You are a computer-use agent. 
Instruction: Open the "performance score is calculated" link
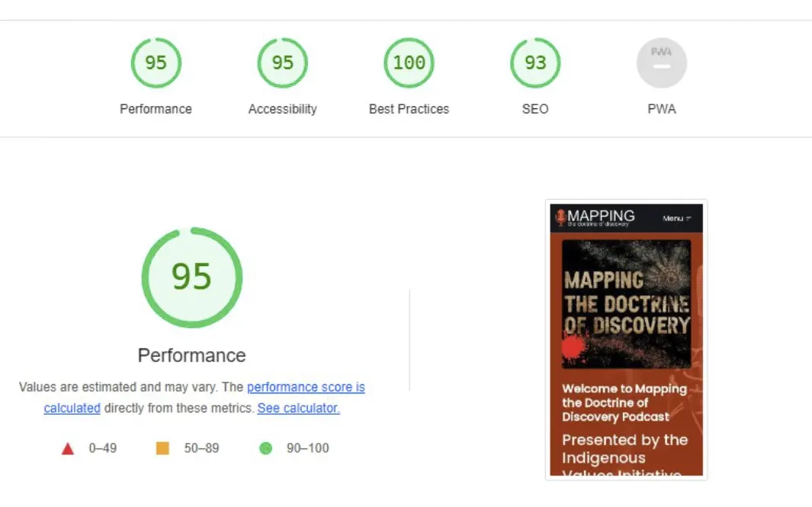point(306,387)
